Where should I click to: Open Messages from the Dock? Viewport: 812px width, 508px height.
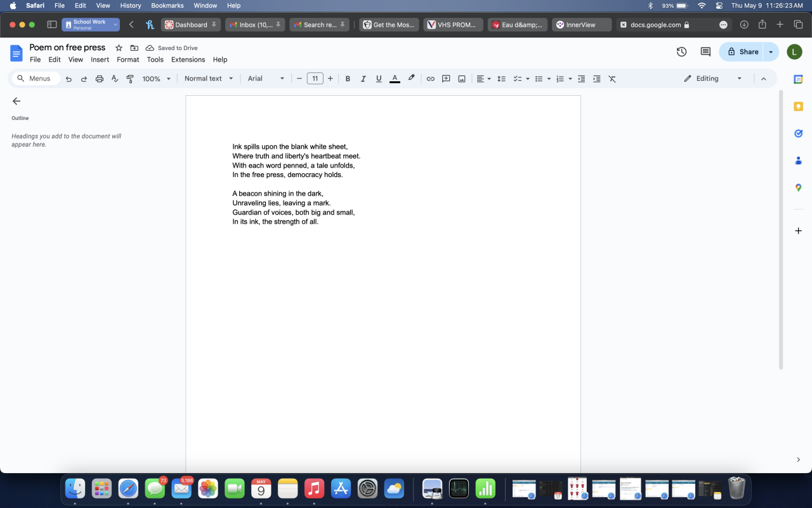pyautogui.click(x=155, y=488)
